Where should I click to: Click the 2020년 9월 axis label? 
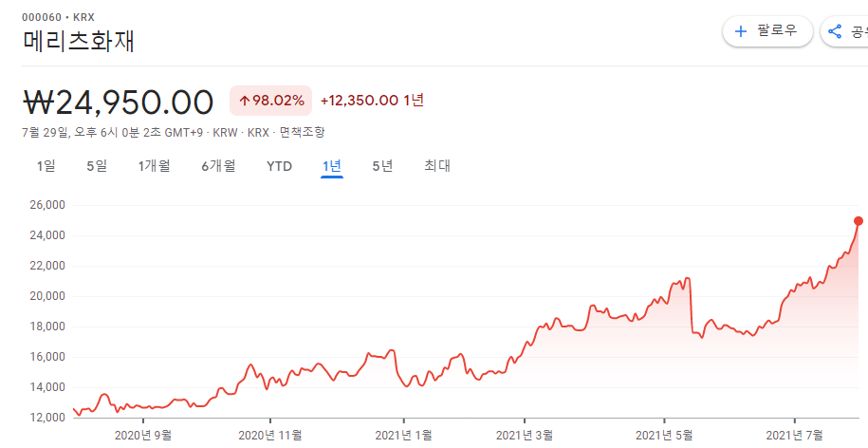coord(143,436)
